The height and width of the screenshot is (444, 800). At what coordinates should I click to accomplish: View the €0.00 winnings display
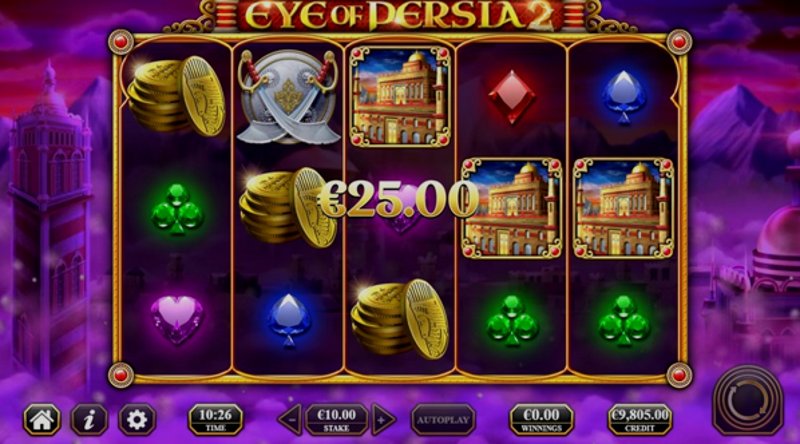click(x=542, y=420)
